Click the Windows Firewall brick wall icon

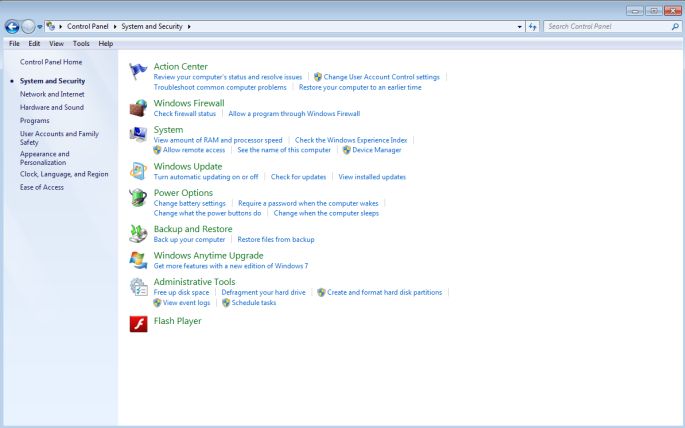point(138,108)
